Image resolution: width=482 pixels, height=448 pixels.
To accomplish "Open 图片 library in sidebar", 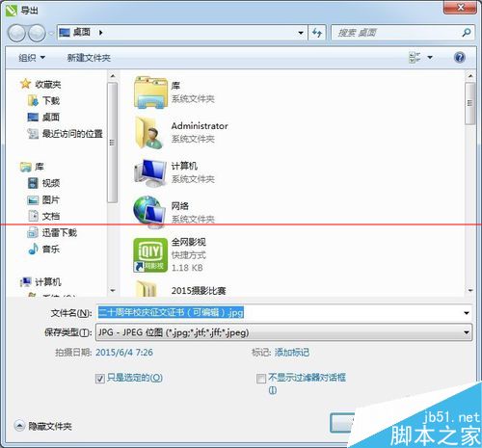I will pyautogui.click(x=51, y=200).
